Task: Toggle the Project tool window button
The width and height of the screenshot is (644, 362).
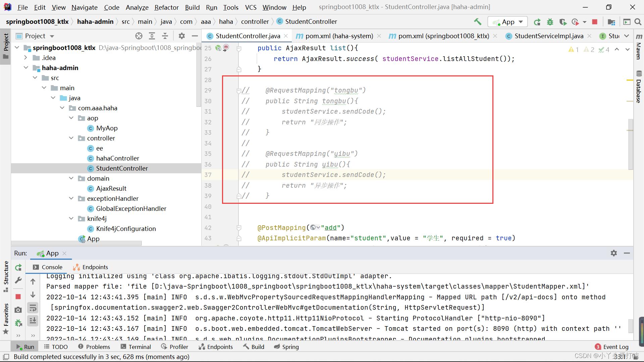Action: [6, 47]
